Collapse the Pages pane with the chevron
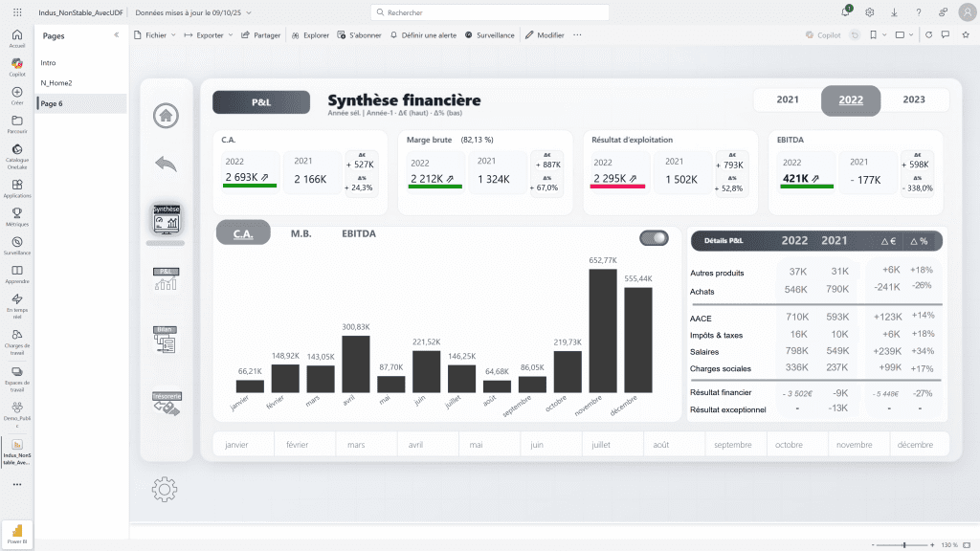The image size is (980, 551). pyautogui.click(x=117, y=34)
